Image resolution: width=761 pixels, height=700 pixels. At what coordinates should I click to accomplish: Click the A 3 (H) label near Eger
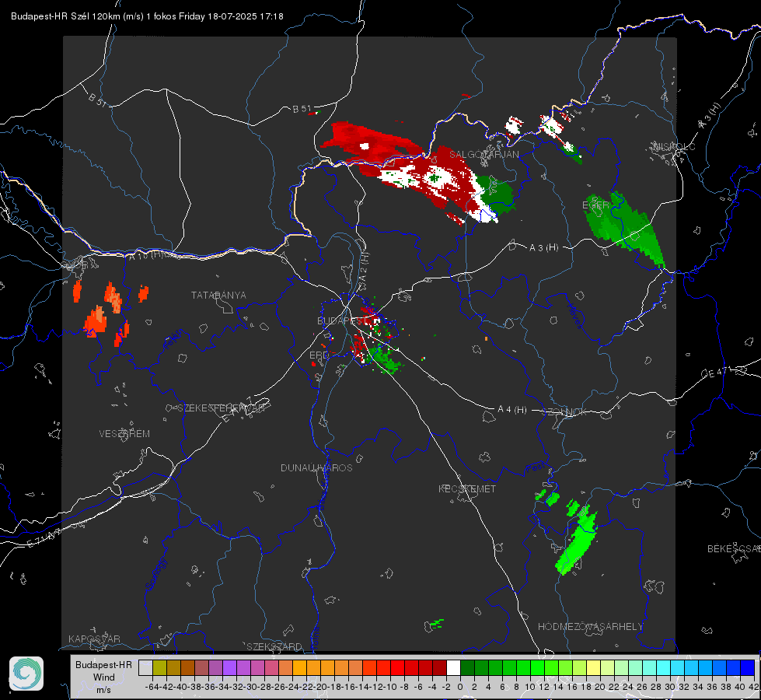coord(543,248)
